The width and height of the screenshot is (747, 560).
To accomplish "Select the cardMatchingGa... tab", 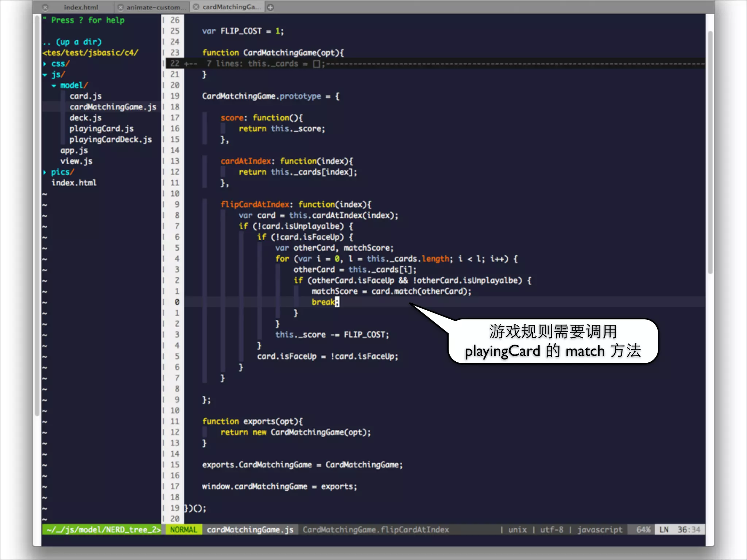I will (232, 7).
